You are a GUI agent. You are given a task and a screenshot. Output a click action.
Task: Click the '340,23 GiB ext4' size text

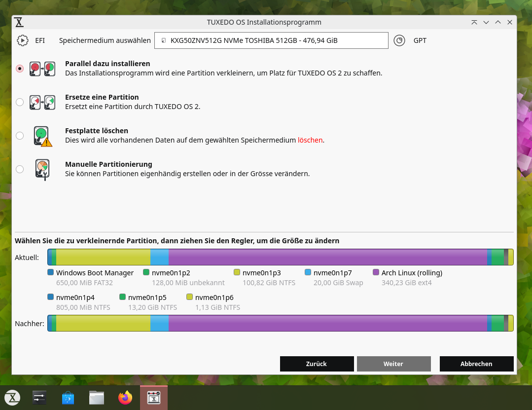(x=406, y=283)
